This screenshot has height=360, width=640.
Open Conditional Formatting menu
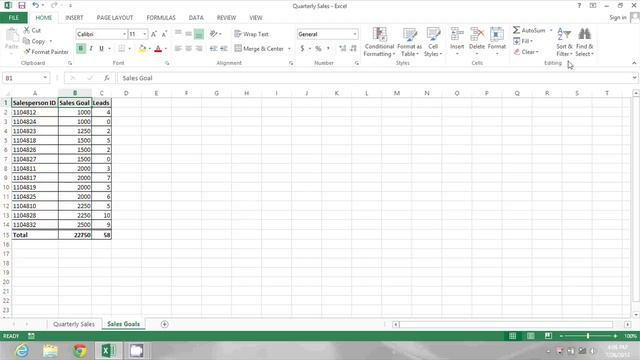pyautogui.click(x=379, y=42)
